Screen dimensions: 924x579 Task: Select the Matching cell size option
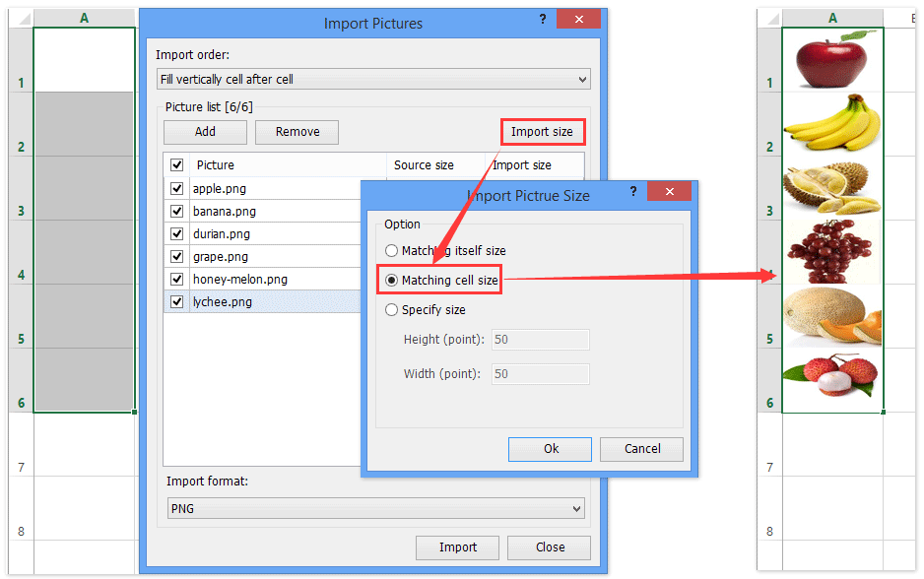391,279
